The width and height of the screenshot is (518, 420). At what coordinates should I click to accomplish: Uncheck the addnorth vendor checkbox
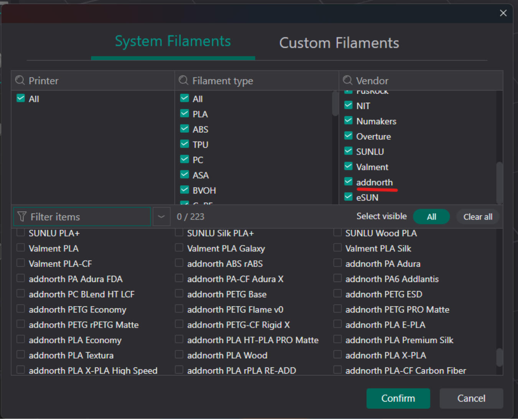(348, 181)
